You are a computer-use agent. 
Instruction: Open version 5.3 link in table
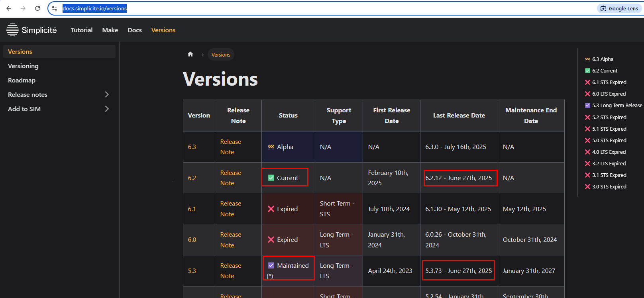pos(192,271)
